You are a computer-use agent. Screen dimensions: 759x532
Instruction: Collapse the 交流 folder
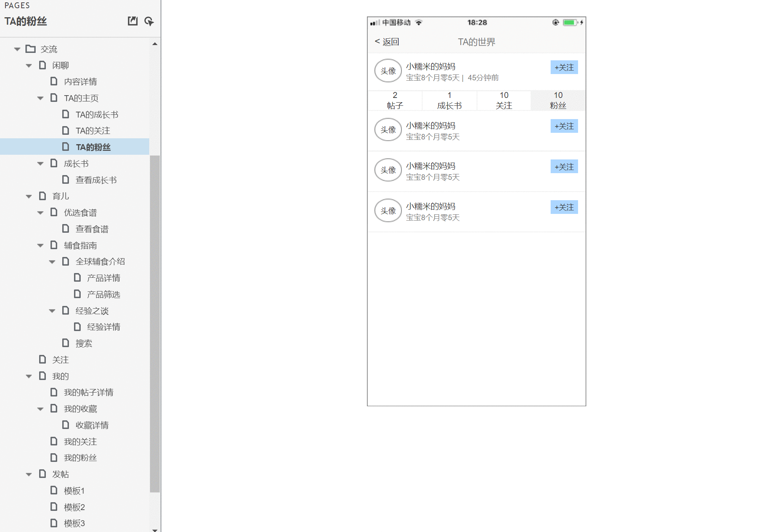point(17,49)
